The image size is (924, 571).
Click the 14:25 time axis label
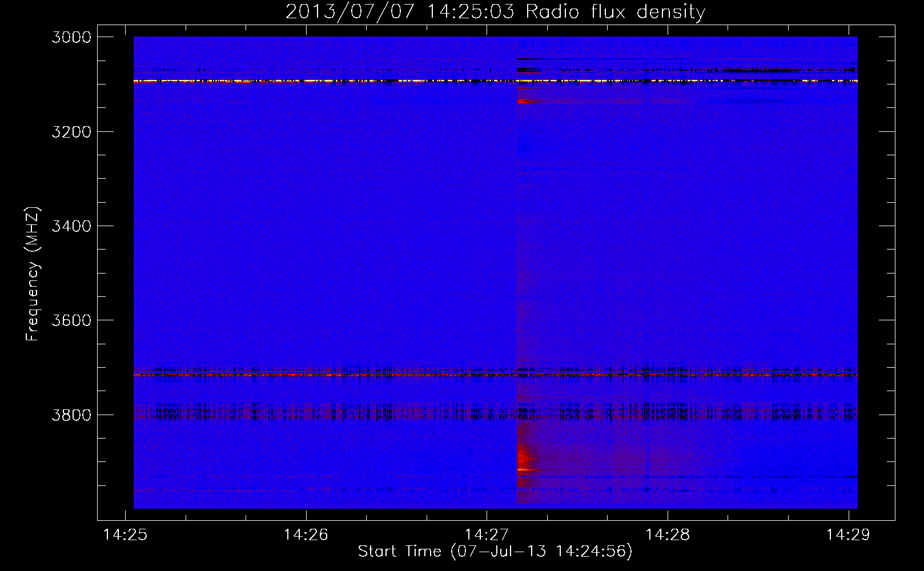(x=124, y=535)
